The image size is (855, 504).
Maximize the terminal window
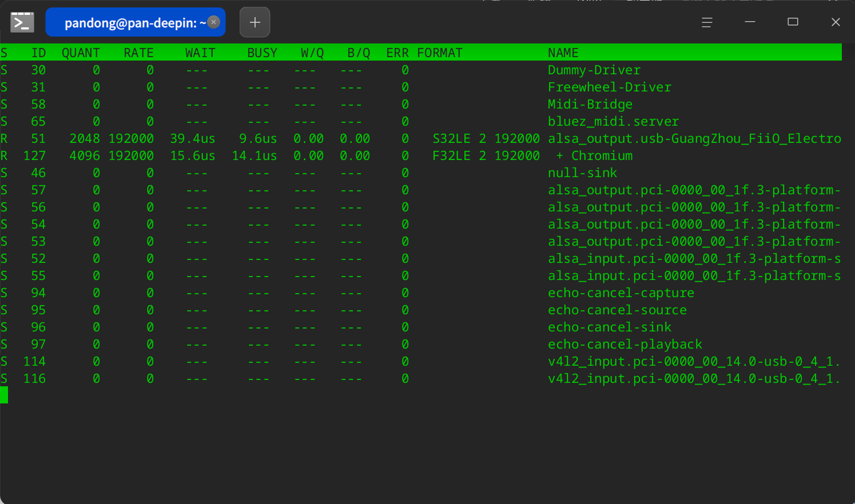coord(793,22)
